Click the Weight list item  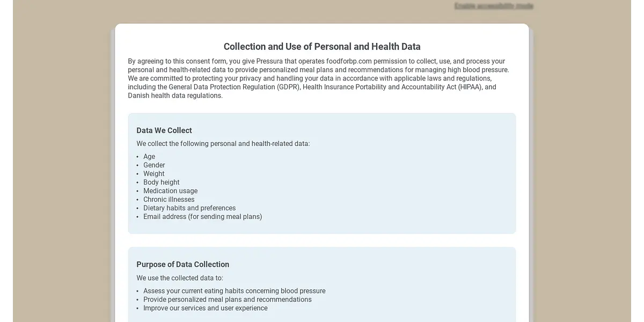(x=153, y=174)
